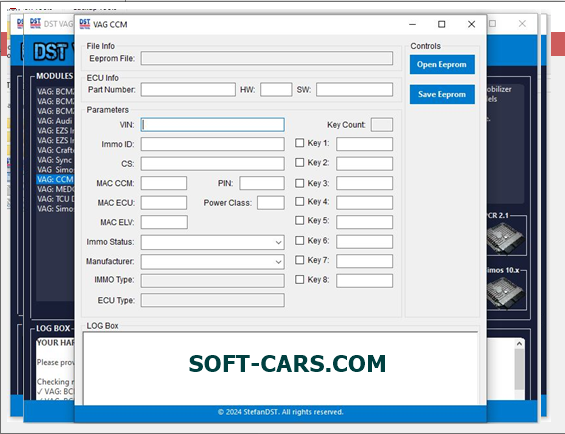565x434 pixels.
Task: Select VAG: Craft module in background list
Action: point(55,150)
